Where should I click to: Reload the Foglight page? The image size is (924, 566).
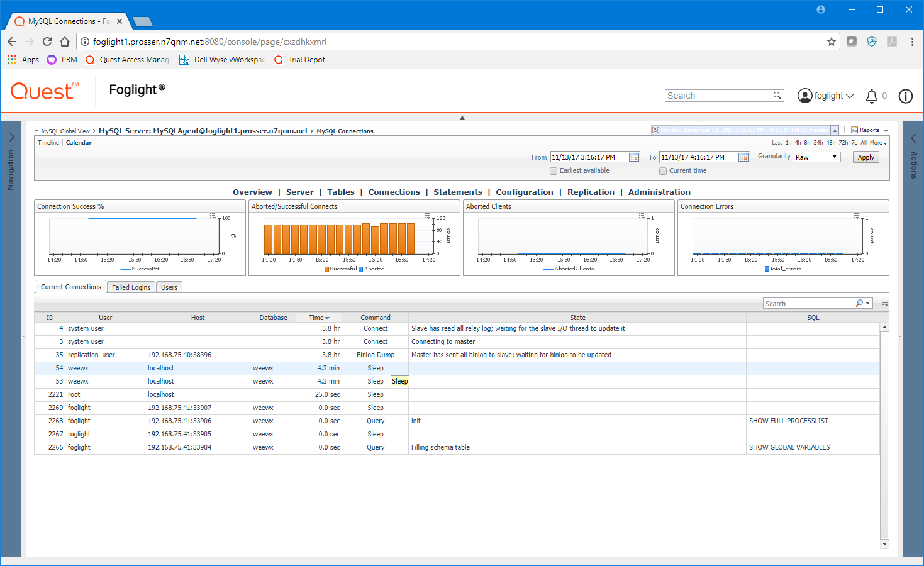click(x=47, y=42)
